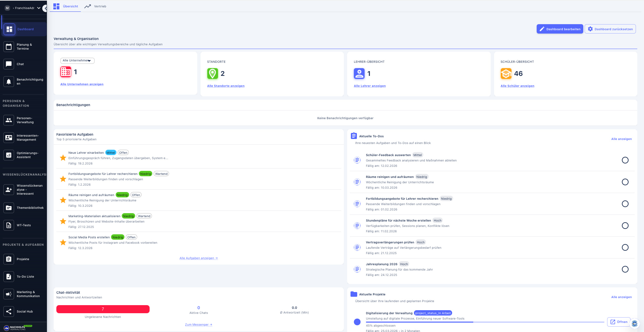Tick the Jahresplanung 2026 to-do circle

pyautogui.click(x=625, y=269)
